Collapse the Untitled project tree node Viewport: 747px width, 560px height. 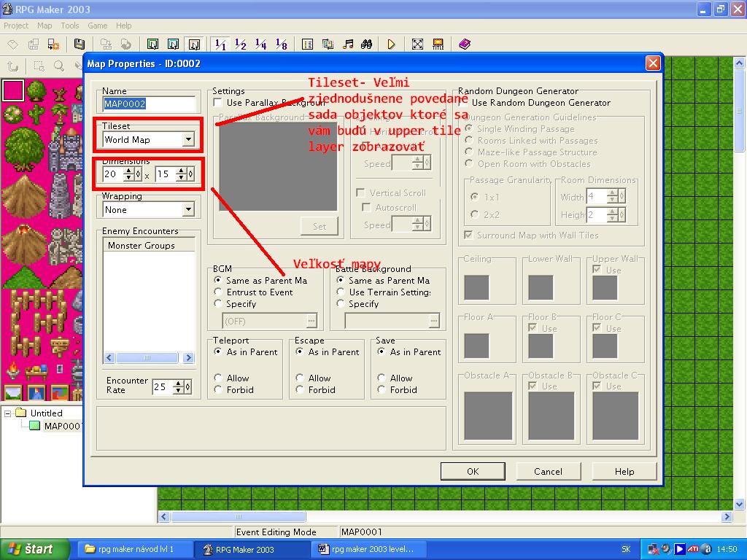click(9, 413)
